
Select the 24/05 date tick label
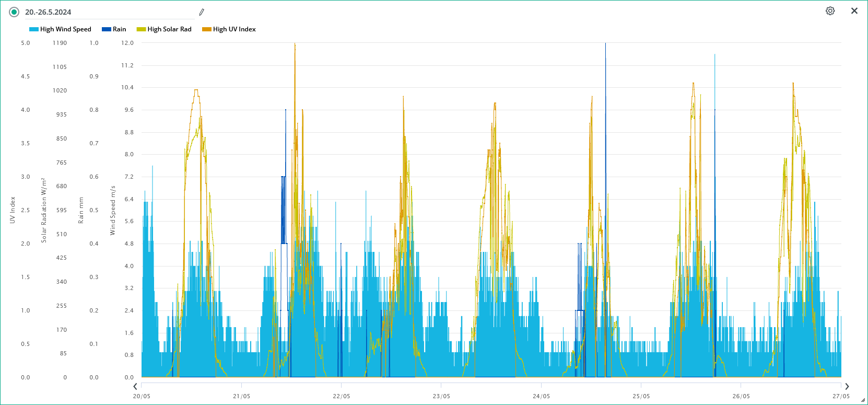point(541,396)
